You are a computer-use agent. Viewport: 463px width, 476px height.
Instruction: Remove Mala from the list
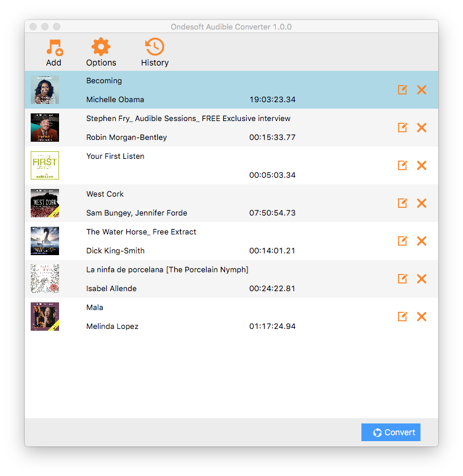tap(422, 317)
